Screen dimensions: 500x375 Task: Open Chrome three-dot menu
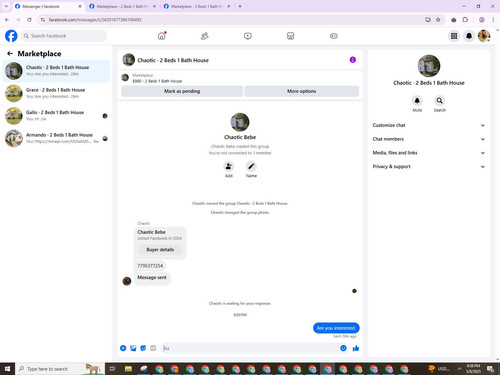point(493,20)
